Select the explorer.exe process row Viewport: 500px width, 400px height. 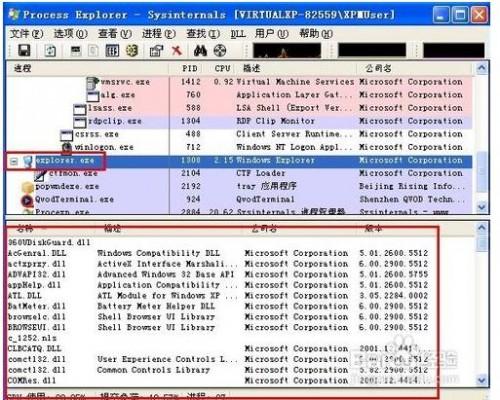click(239, 161)
